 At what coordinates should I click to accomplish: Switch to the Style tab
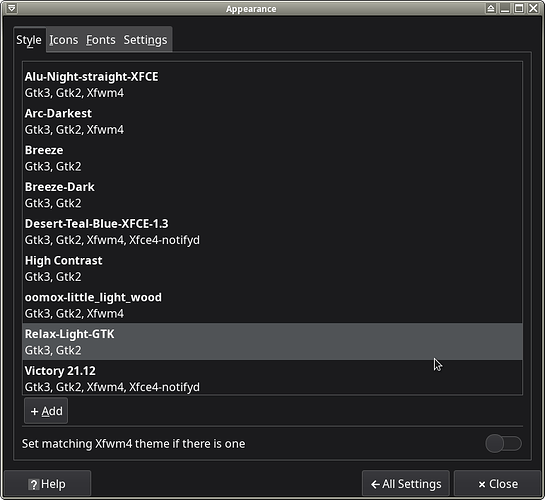click(29, 40)
